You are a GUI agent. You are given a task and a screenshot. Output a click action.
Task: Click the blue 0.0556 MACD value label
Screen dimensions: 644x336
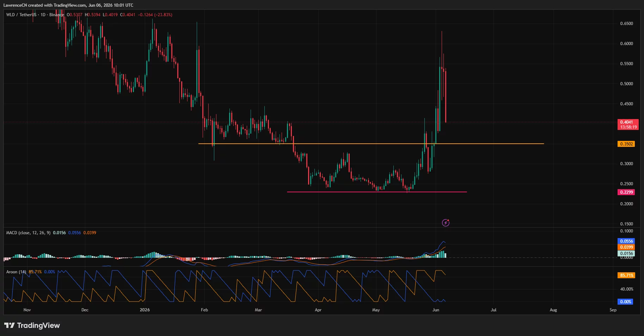[x=626, y=241]
